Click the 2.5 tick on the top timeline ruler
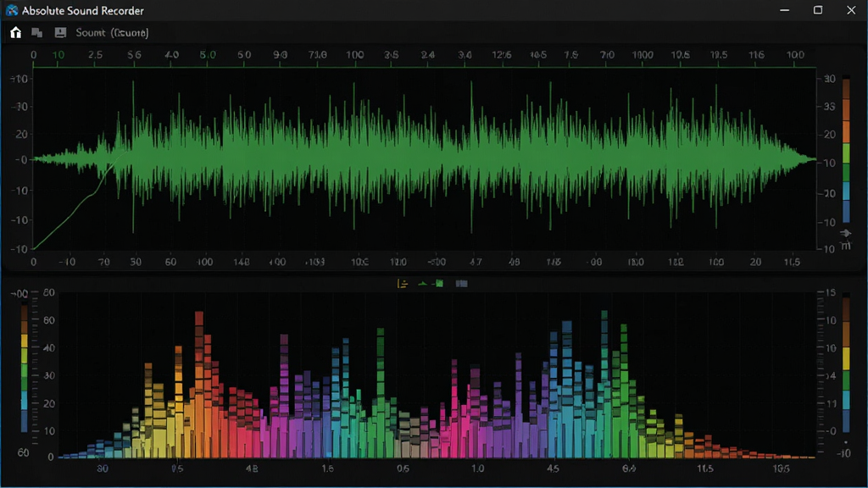The height and width of the screenshot is (488, 868). [95, 55]
